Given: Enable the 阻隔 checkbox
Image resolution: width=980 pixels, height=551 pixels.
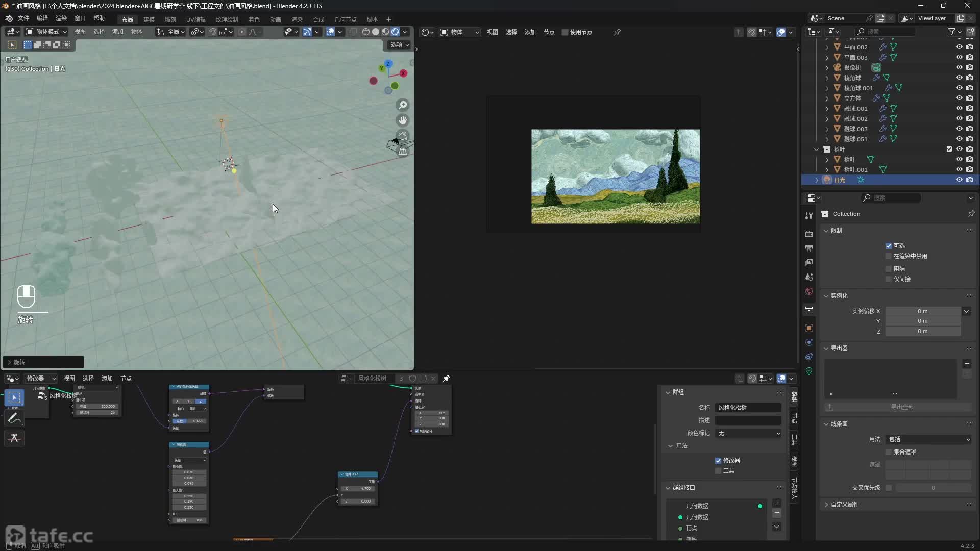Looking at the screenshot, I should [x=889, y=269].
